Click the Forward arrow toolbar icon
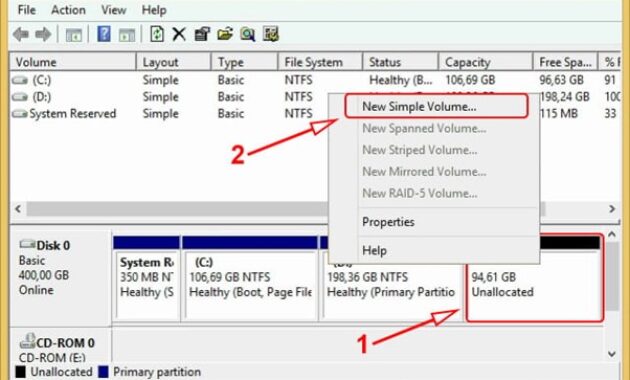The width and height of the screenshot is (630, 380). 43,35
